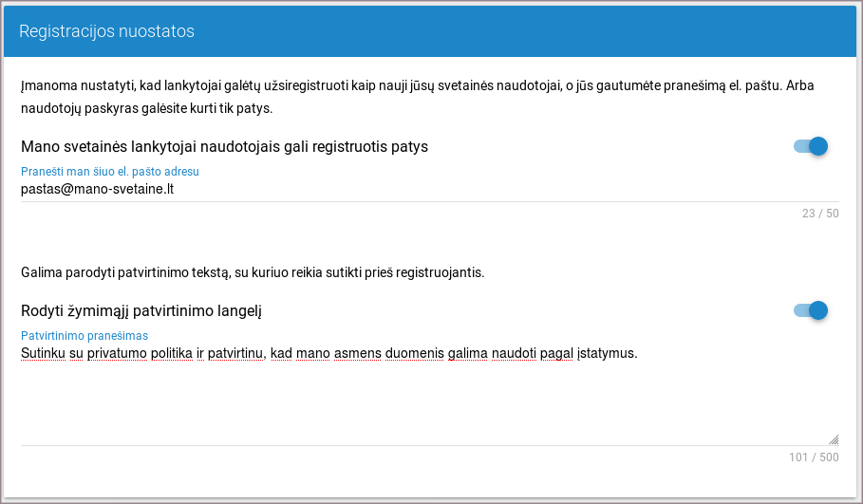The height and width of the screenshot is (504, 863).
Task: Click the 'Registracijos nuostatos' header title
Action: [106, 31]
